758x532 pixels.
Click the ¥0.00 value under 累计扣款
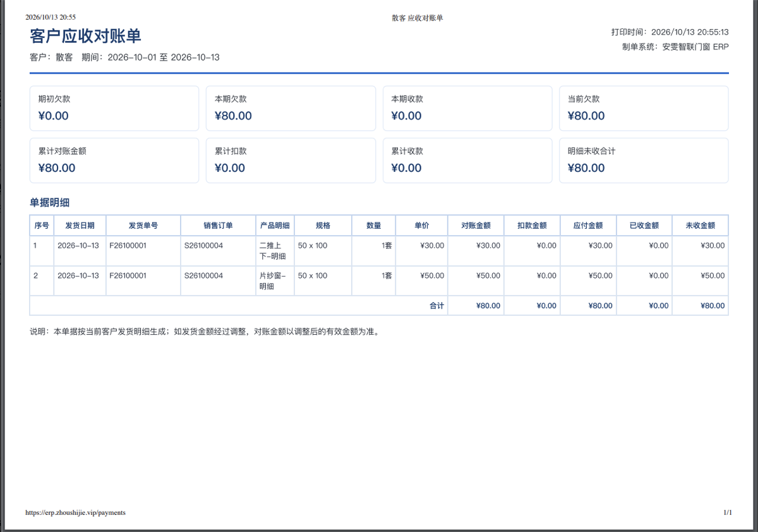click(230, 168)
